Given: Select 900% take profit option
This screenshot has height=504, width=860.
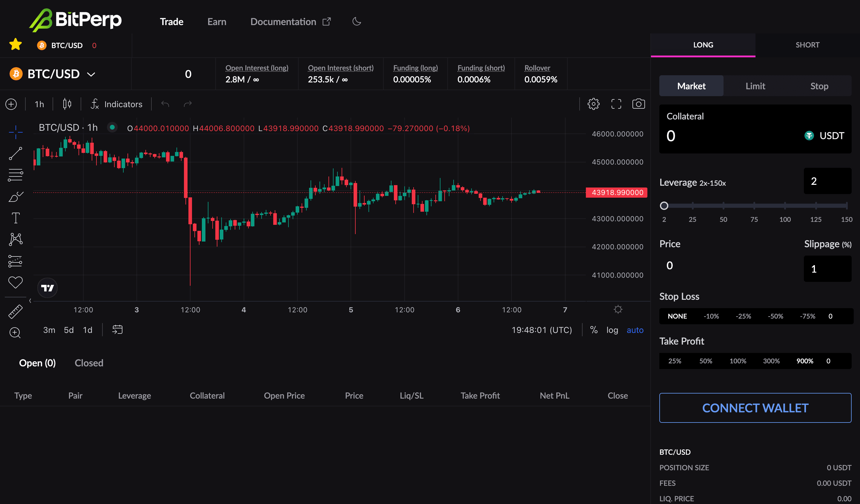Looking at the screenshot, I should point(805,361).
